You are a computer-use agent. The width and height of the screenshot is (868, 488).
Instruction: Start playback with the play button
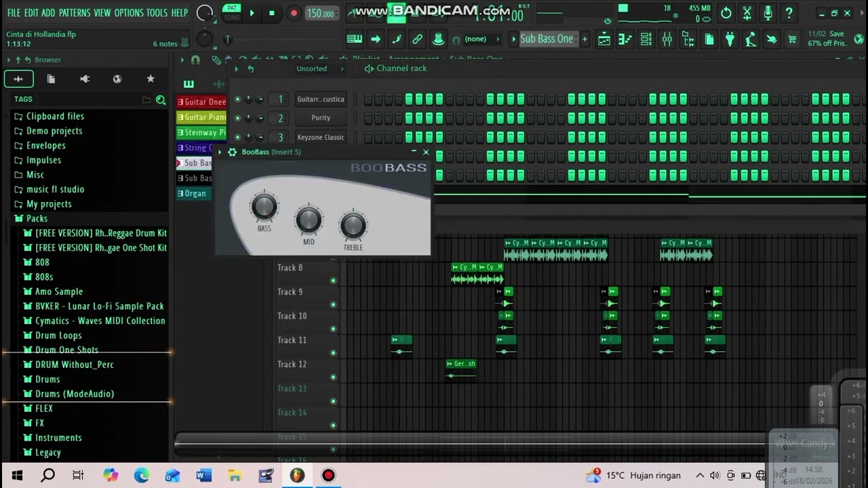pos(252,13)
